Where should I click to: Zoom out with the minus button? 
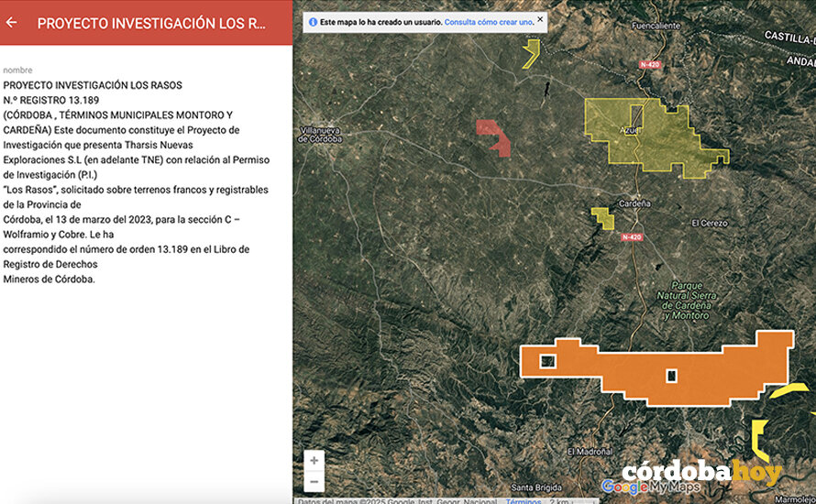[x=314, y=482]
